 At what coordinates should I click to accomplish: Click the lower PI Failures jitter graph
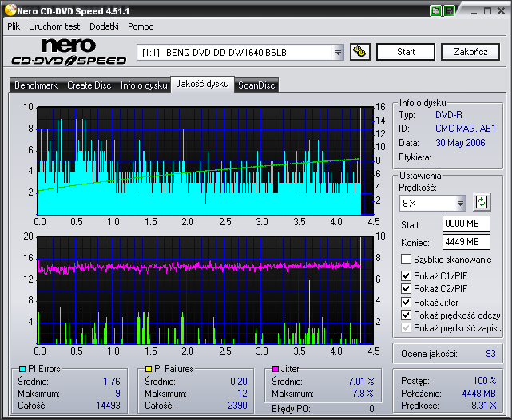205,290
